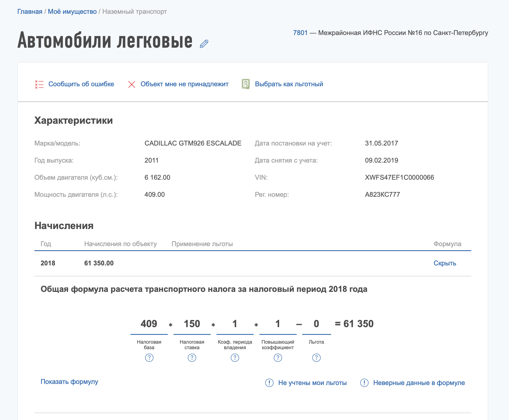
Task: Click the red X icon for object not mine
Action: pyautogui.click(x=132, y=84)
